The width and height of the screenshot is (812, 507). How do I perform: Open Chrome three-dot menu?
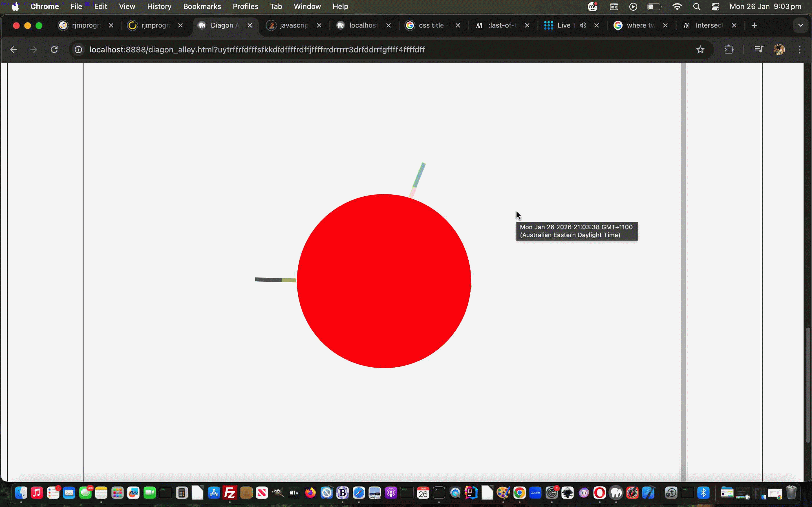click(x=800, y=50)
